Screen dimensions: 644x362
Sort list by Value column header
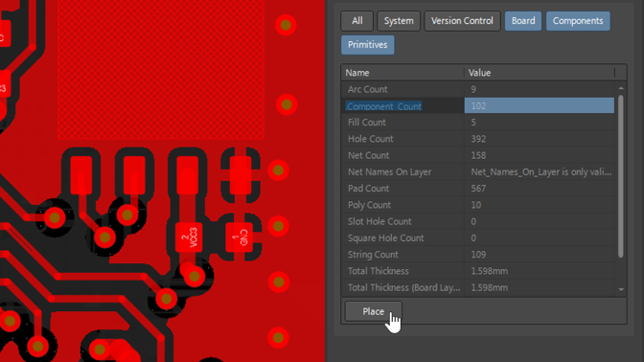(540, 73)
